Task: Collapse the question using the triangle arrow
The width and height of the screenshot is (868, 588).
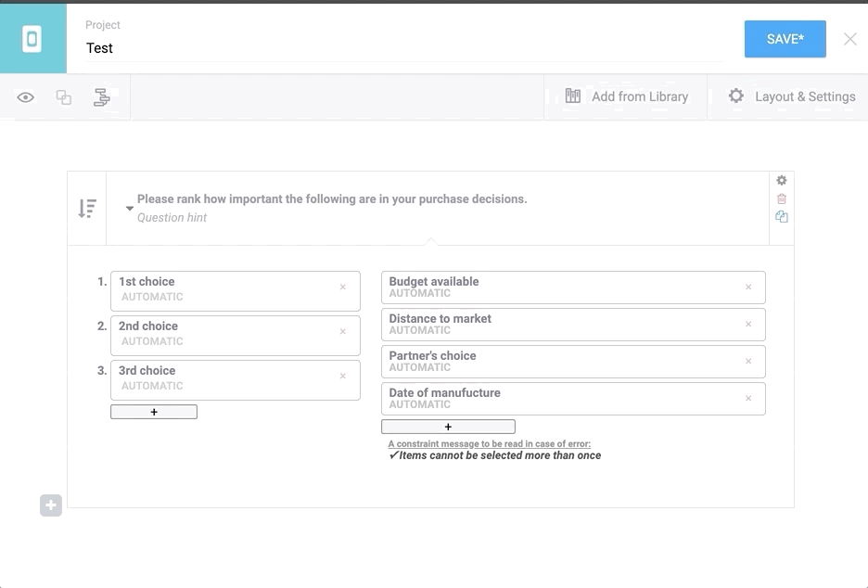Action: point(130,209)
